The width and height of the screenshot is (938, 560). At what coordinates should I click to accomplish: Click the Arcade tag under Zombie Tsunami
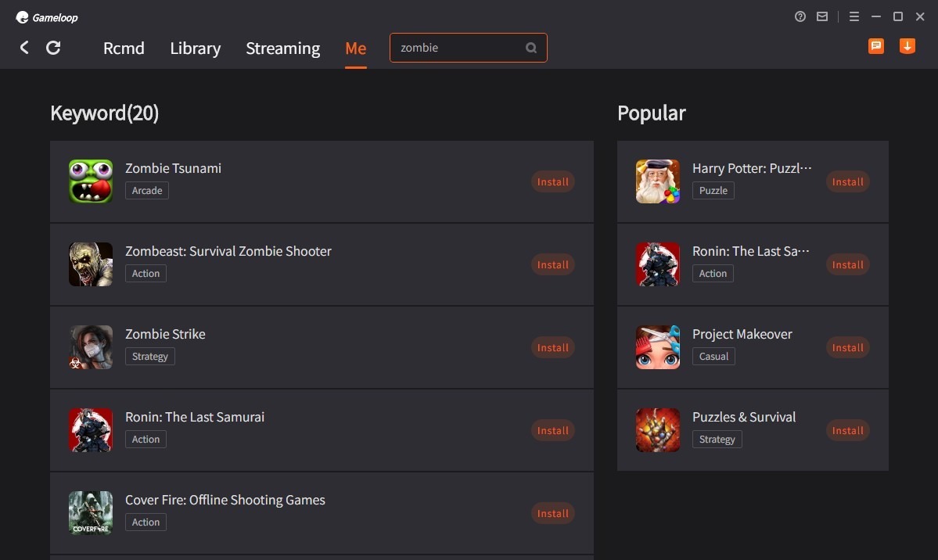tap(147, 190)
